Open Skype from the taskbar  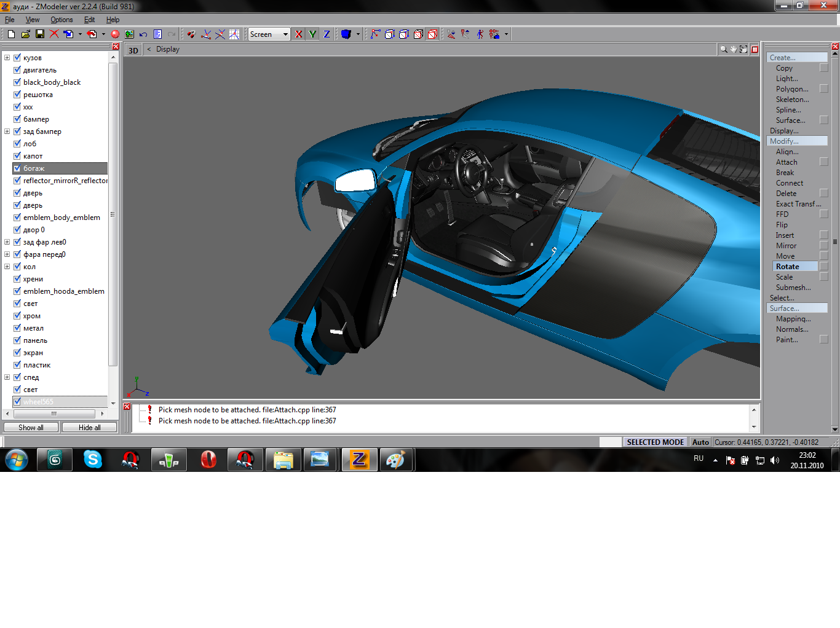(x=93, y=460)
